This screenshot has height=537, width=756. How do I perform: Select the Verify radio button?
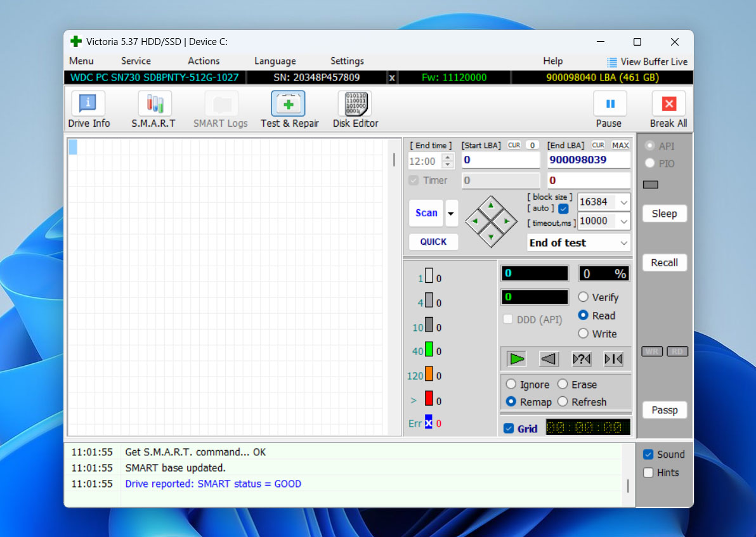click(583, 297)
